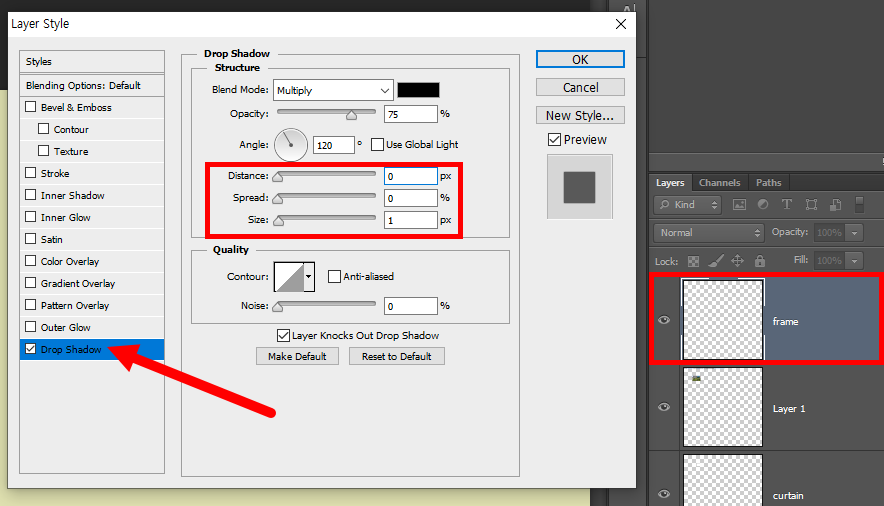Image resolution: width=884 pixels, height=506 pixels.
Task: Click the Size value field showing 1
Action: pos(410,220)
